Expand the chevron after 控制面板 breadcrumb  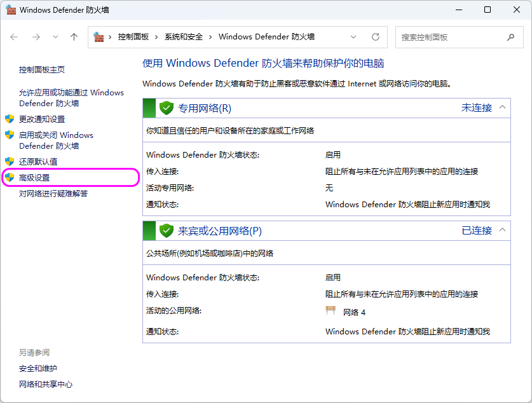click(156, 37)
